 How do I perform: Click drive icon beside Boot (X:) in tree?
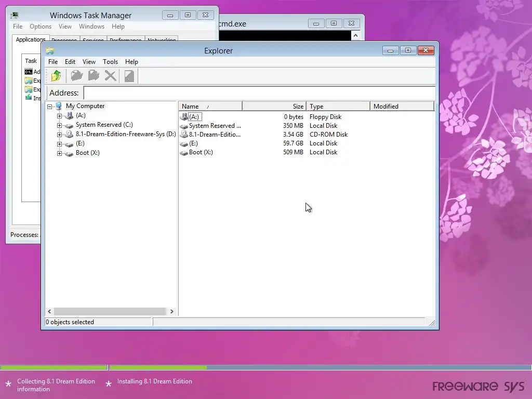click(69, 154)
